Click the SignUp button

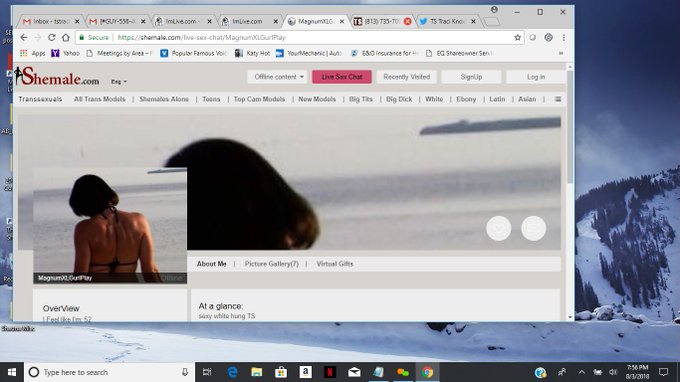[x=471, y=77]
